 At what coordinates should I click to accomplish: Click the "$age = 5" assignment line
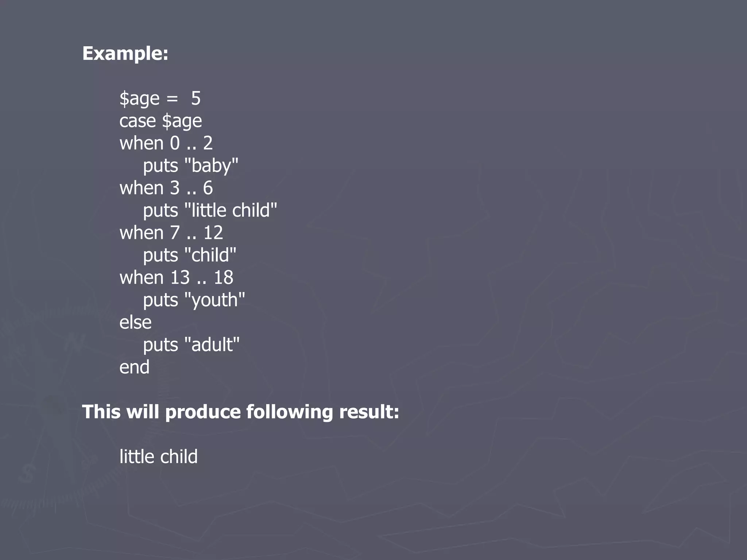tap(160, 98)
